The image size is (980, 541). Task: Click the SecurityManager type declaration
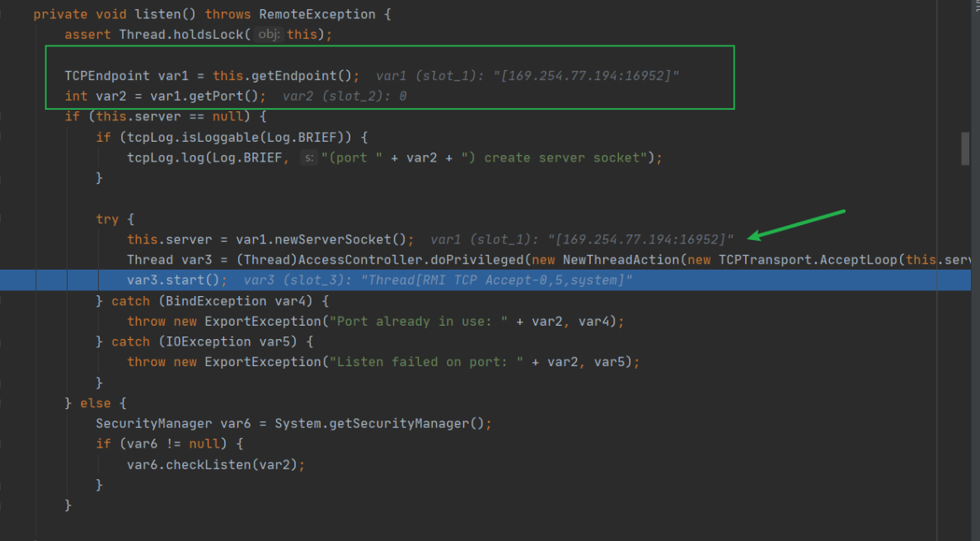click(154, 423)
